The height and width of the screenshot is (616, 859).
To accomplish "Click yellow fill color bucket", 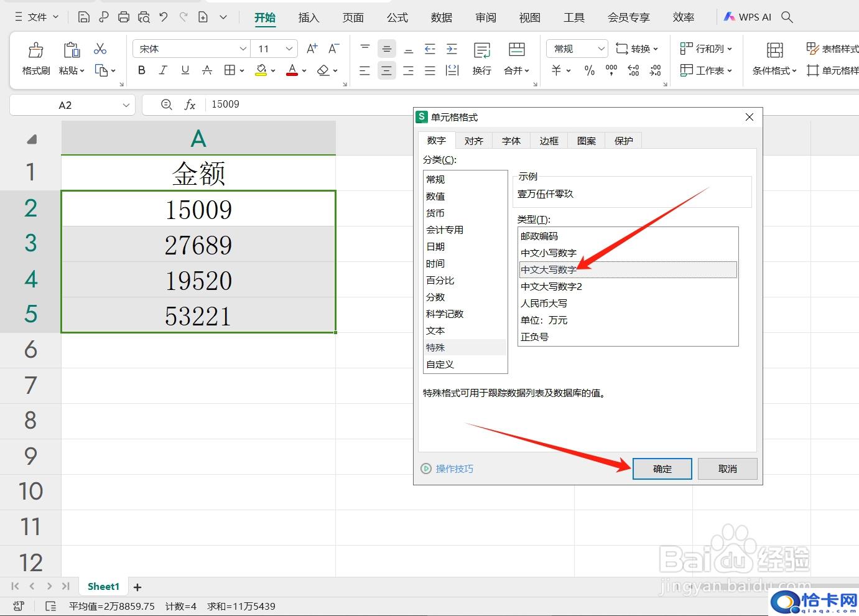I will [x=261, y=70].
